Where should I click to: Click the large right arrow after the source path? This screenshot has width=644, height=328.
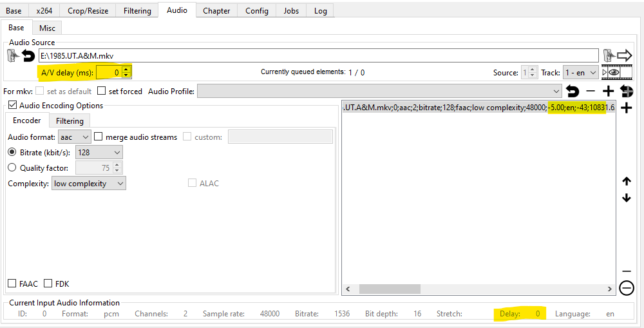[x=624, y=55]
